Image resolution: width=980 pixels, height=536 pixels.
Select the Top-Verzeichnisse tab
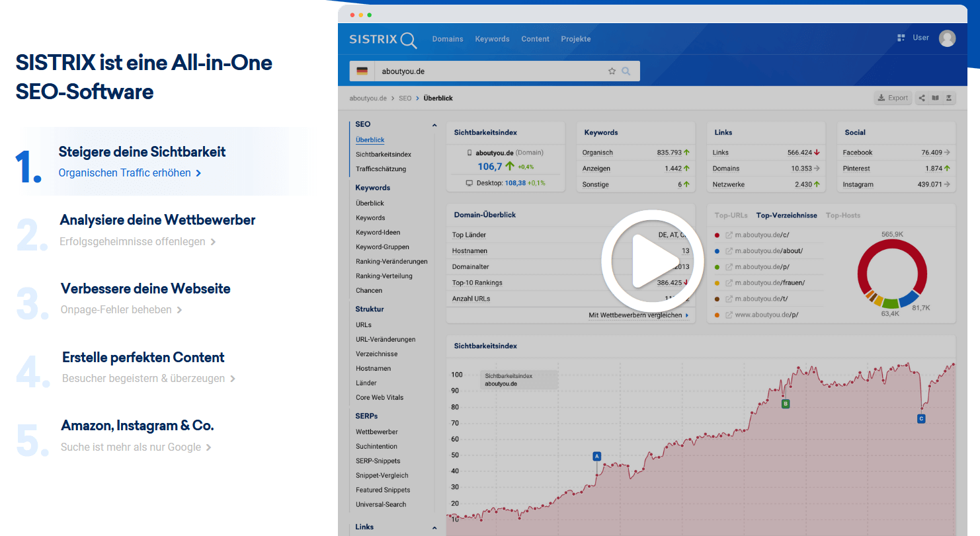787,215
